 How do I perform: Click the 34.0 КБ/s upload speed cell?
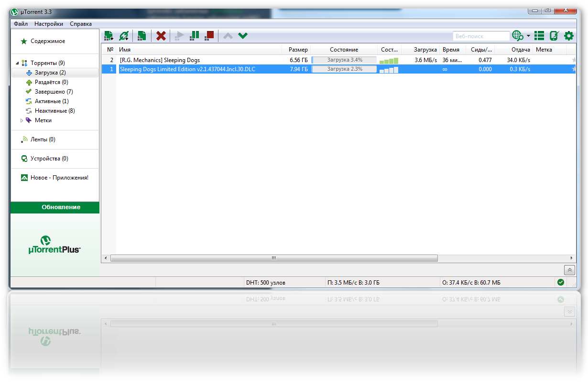coord(519,60)
